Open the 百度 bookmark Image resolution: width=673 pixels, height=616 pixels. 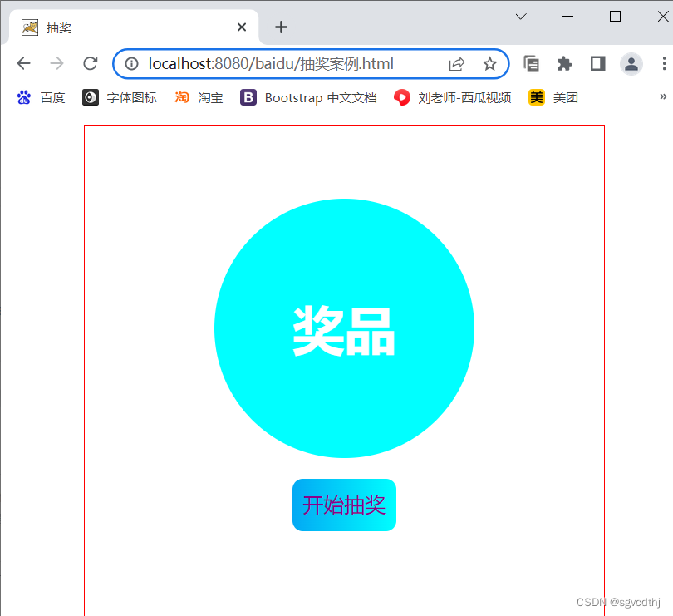tap(41, 98)
